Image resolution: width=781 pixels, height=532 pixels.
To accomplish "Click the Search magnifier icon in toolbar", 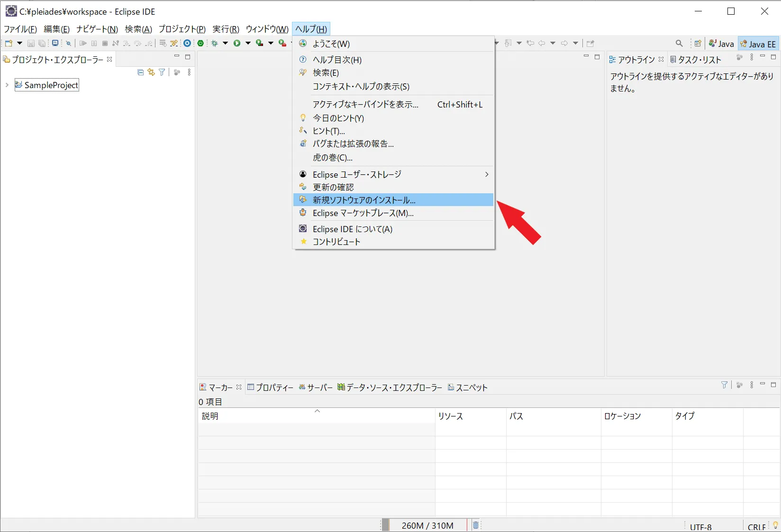I will click(679, 43).
